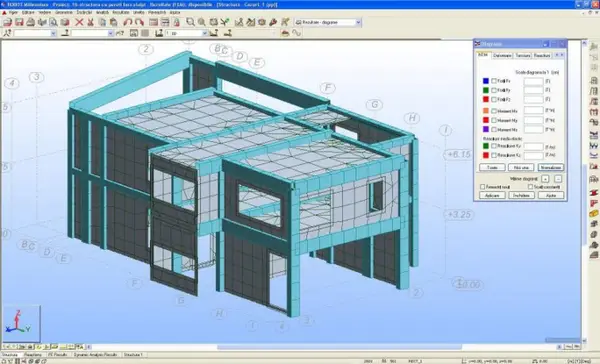Click the diagram tabs scroll-right arrow
The width and height of the screenshot is (600, 364).
tap(562, 55)
